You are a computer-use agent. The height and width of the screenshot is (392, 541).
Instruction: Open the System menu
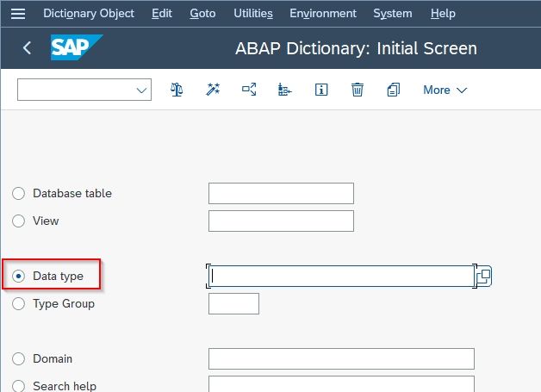click(393, 14)
